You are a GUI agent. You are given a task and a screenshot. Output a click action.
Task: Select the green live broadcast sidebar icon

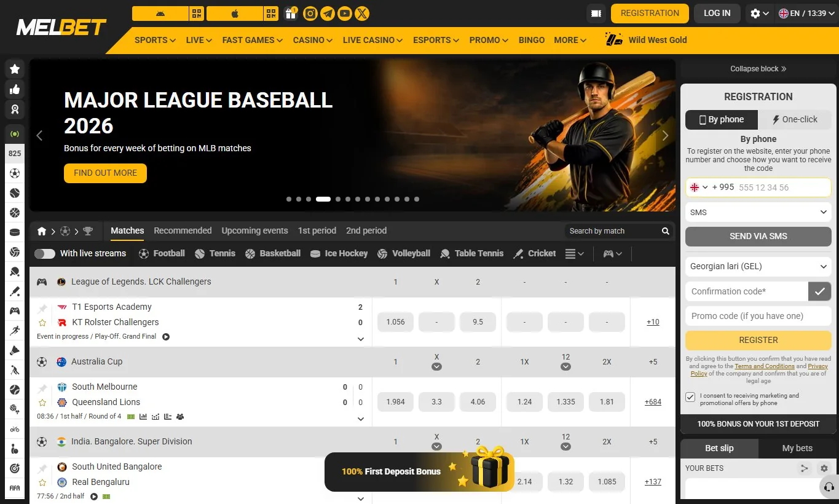click(15, 134)
